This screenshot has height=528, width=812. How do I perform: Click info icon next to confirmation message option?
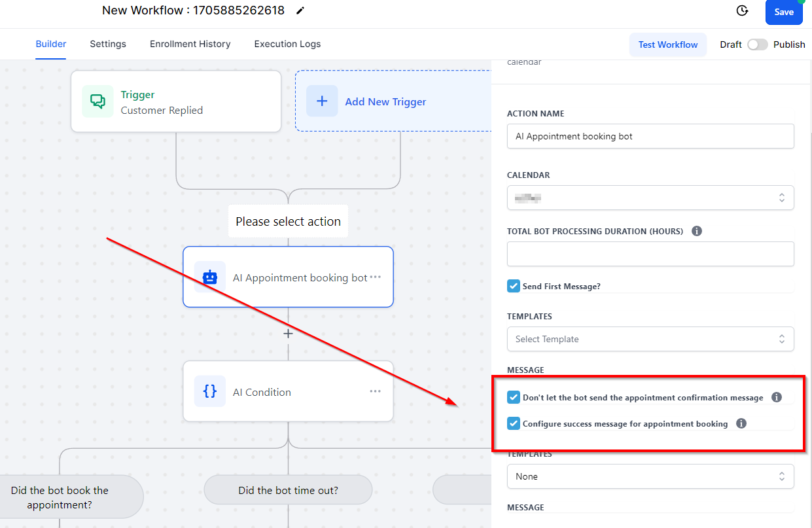(x=777, y=397)
